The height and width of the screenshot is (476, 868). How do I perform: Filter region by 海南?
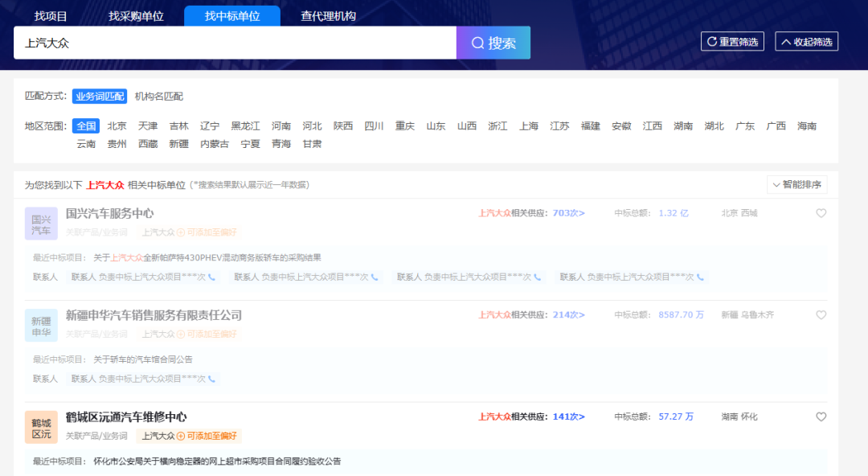point(807,125)
